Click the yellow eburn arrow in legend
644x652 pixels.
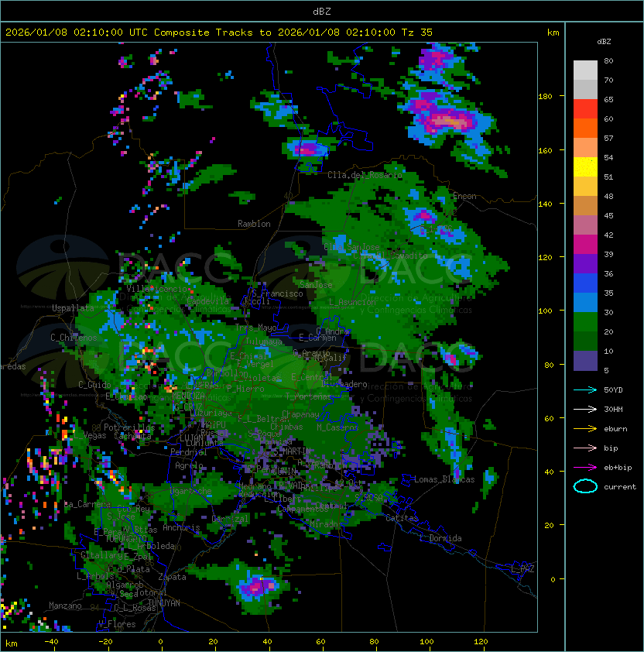[585, 429]
